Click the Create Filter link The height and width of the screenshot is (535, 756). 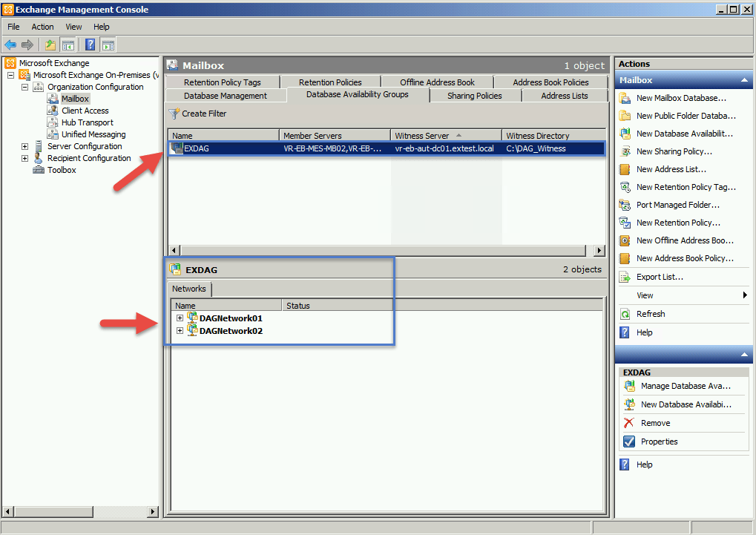[x=204, y=114]
